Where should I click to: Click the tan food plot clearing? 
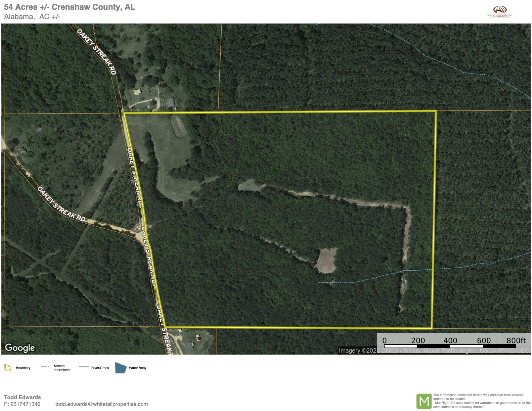326,261
